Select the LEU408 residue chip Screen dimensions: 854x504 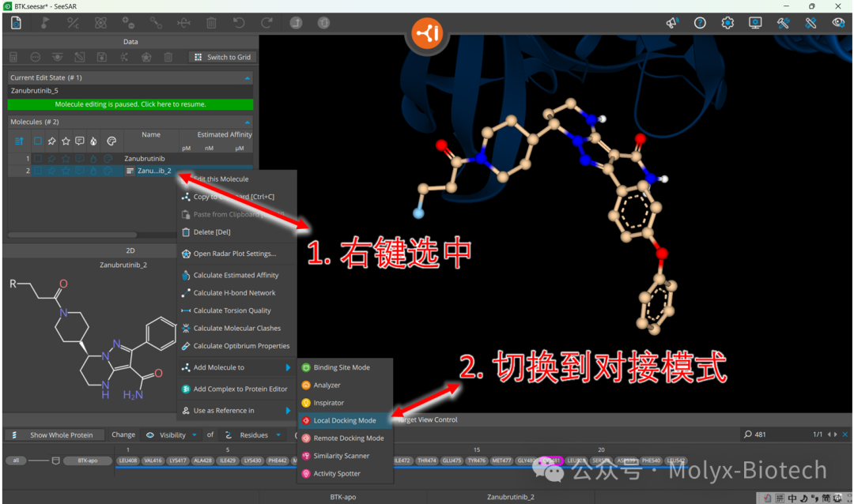(x=128, y=461)
